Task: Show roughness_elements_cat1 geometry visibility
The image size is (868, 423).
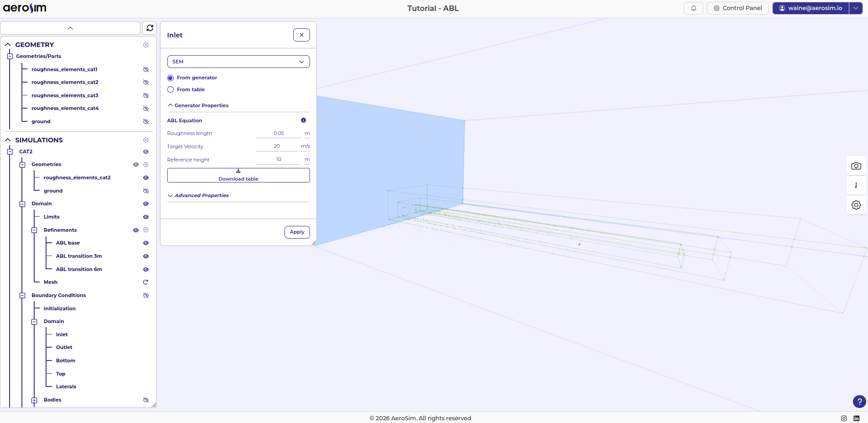Action: point(146,69)
